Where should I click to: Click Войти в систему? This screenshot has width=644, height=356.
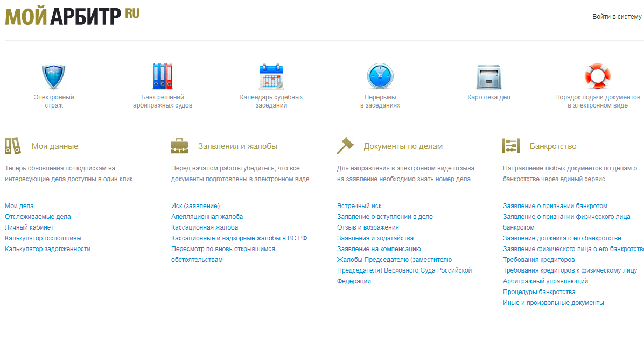tap(617, 17)
